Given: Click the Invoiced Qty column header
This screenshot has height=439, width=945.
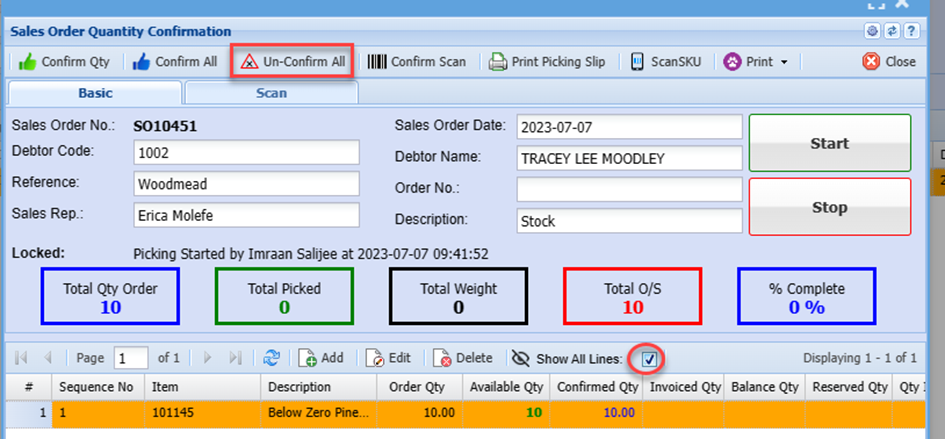Looking at the screenshot, I should (684, 387).
